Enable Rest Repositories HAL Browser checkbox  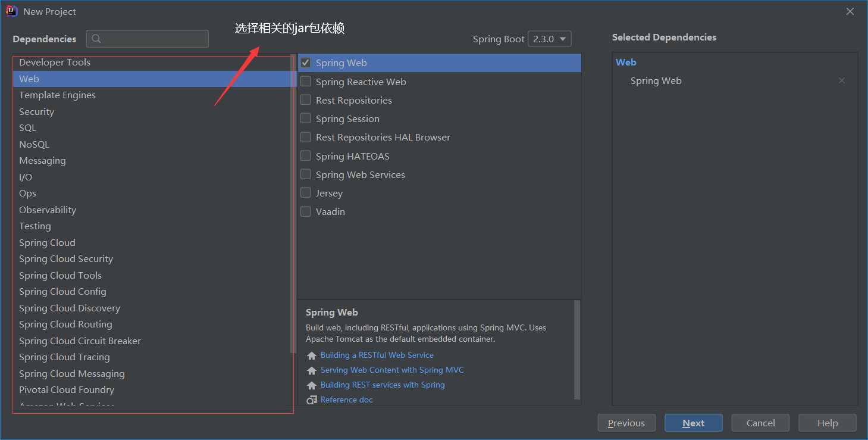306,137
